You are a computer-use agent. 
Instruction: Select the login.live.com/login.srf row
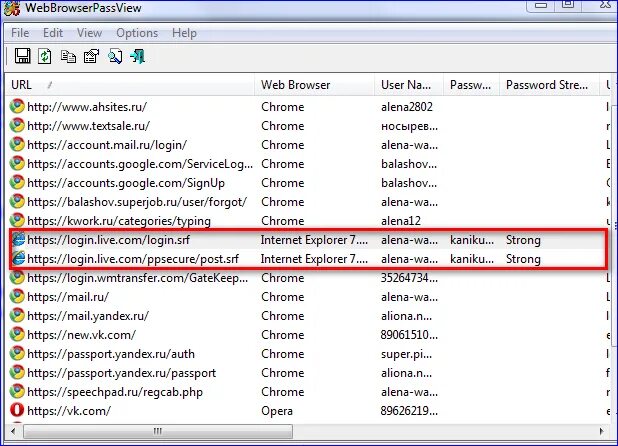(309, 240)
